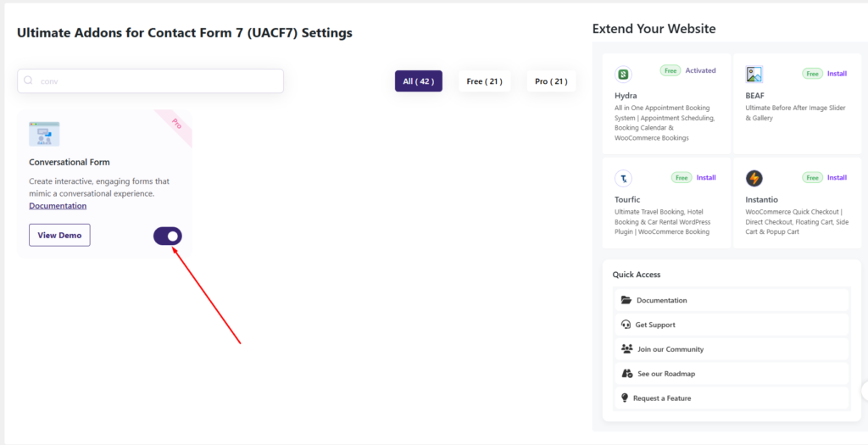The width and height of the screenshot is (868, 445).
Task: Click the Instantio plugin name
Action: (762, 199)
